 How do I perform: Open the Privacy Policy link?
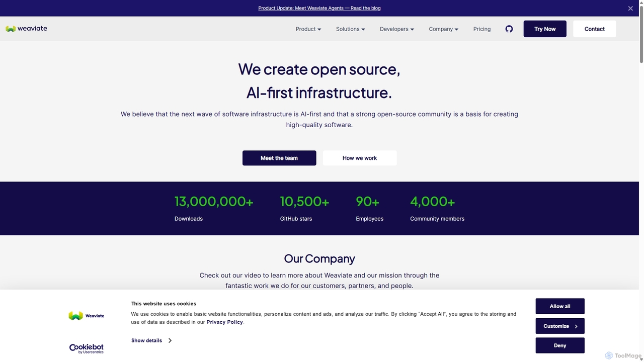(224, 322)
